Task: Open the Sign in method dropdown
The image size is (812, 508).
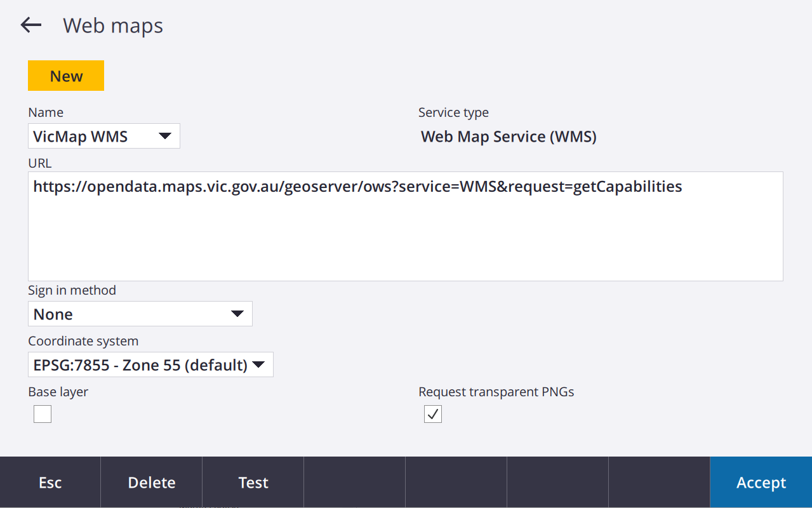Action: click(x=140, y=314)
